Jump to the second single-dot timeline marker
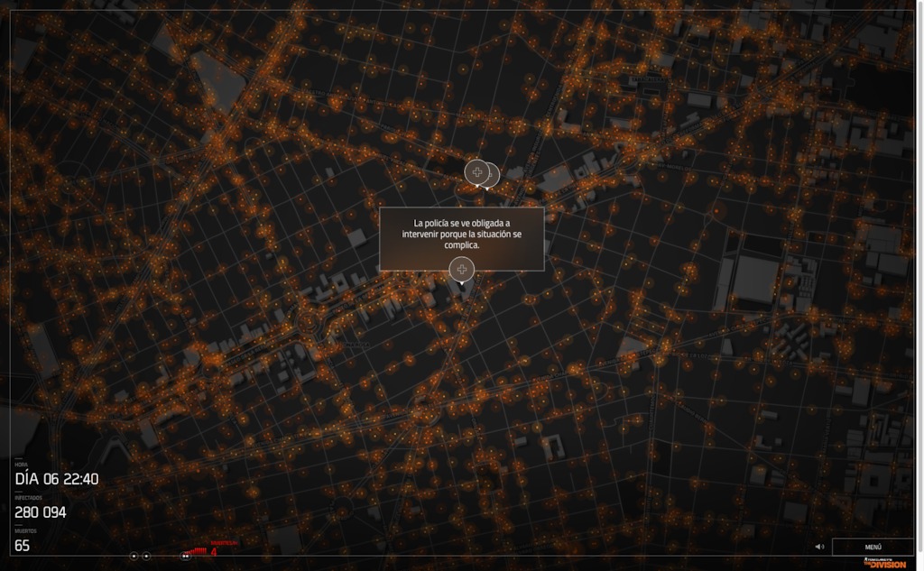 [146, 556]
